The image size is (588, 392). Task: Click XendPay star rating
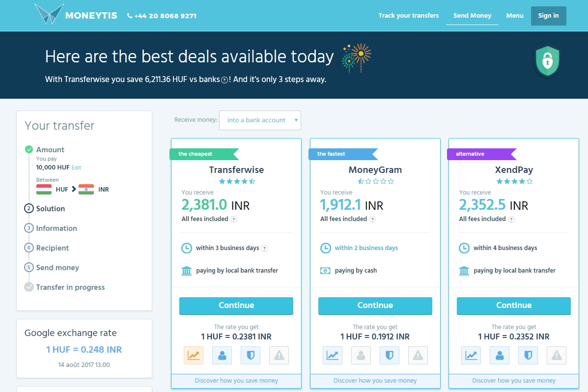coord(514,181)
